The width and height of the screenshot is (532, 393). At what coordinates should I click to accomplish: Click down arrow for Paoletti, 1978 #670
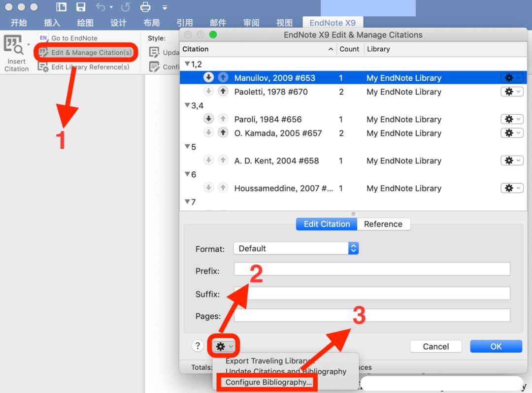pos(209,91)
